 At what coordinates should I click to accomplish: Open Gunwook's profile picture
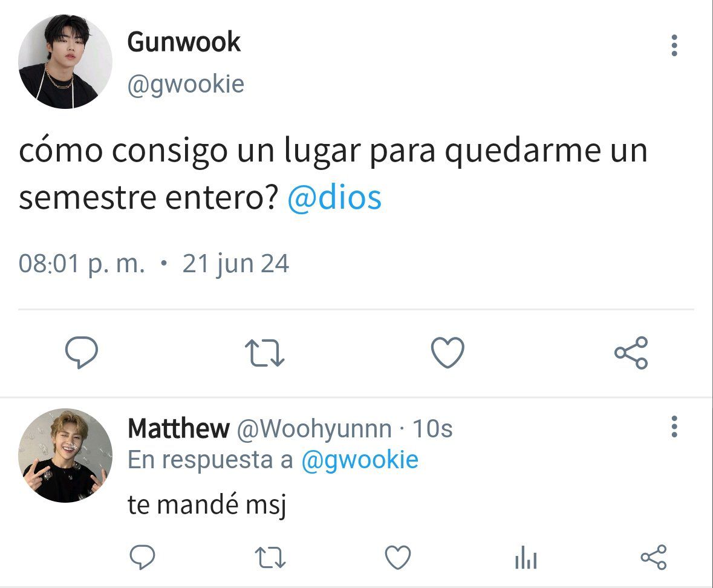tap(65, 61)
